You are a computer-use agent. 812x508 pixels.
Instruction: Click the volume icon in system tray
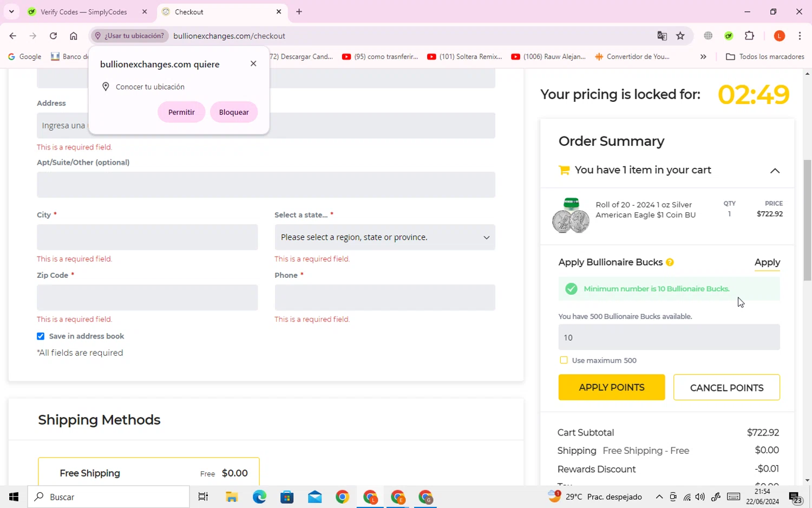click(700, 497)
